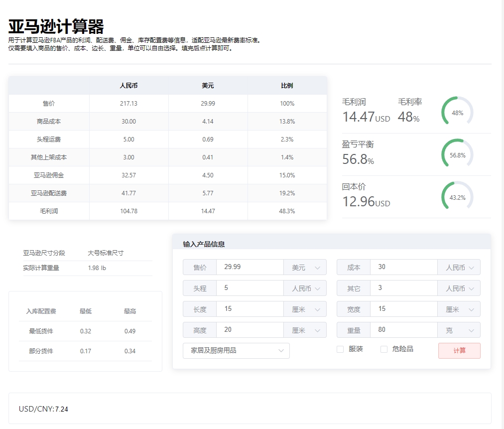Click the 1.4% ratio cell
The height and width of the screenshot is (429, 504).
coord(287,157)
